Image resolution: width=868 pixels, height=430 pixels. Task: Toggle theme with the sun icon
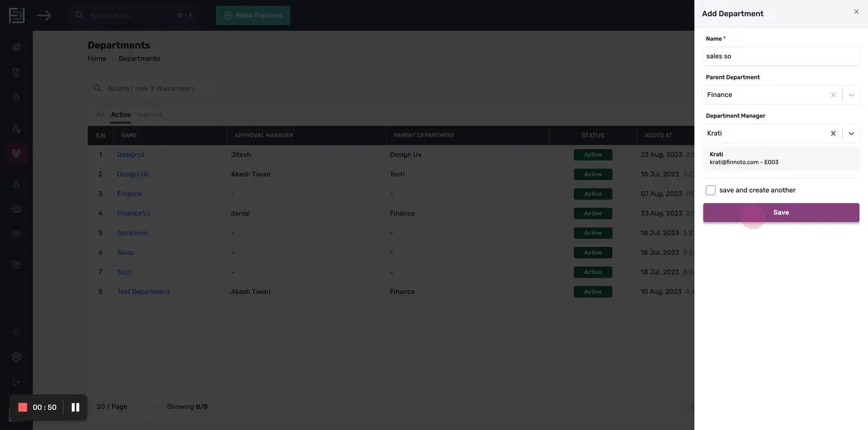16,332
